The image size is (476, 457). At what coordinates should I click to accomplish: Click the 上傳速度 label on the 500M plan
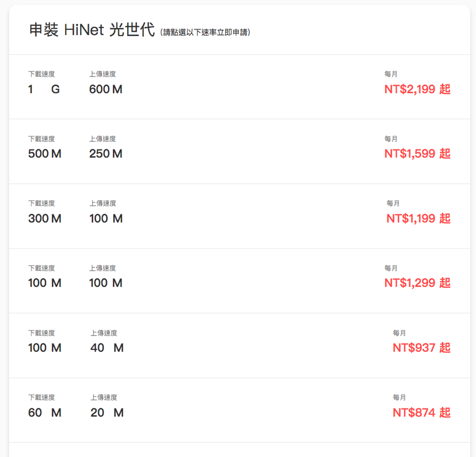(102, 139)
